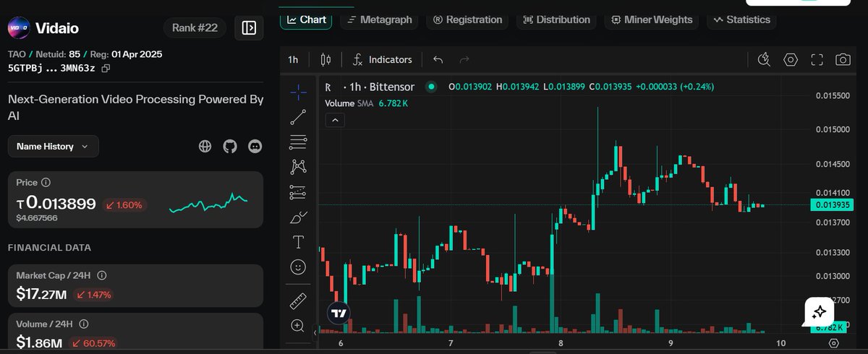
Task: Click the Reg: 01 Apr 2025 text
Action: click(126, 54)
